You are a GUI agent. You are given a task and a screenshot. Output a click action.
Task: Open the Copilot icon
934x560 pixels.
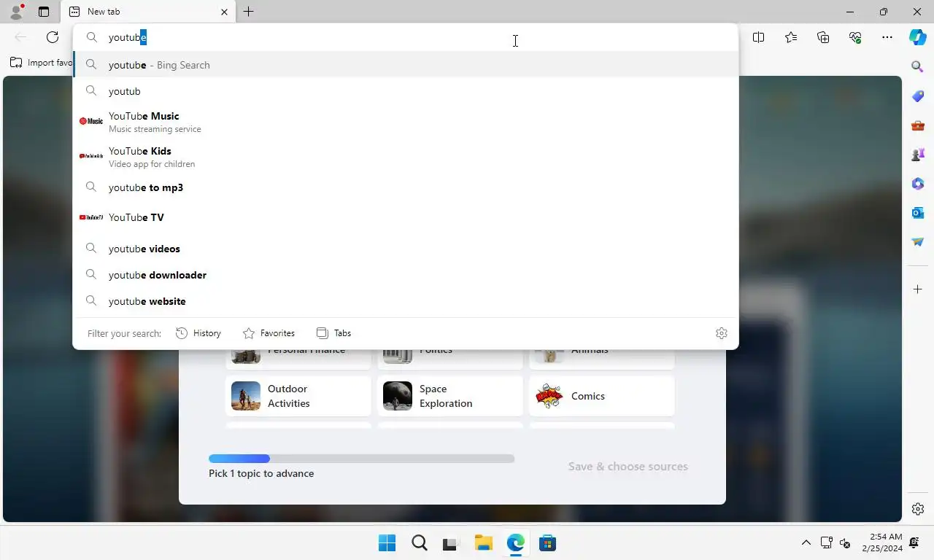[918, 37]
